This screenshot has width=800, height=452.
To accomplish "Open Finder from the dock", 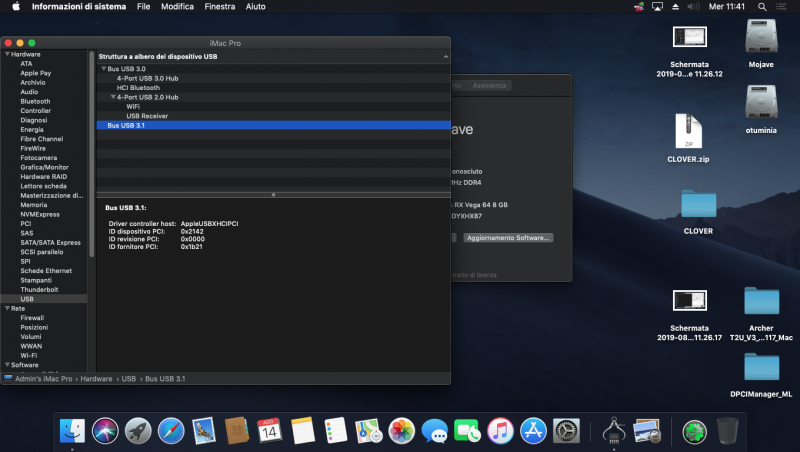I will coord(72,431).
